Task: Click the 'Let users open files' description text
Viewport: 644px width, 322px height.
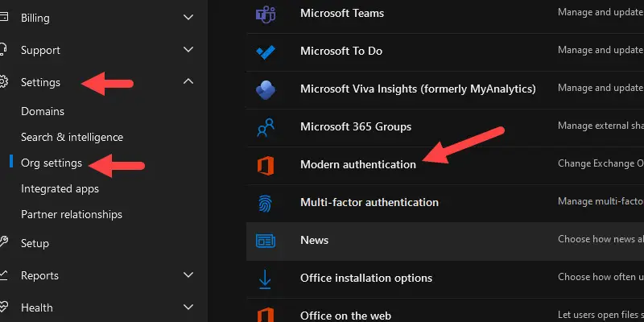Action: [601, 315]
